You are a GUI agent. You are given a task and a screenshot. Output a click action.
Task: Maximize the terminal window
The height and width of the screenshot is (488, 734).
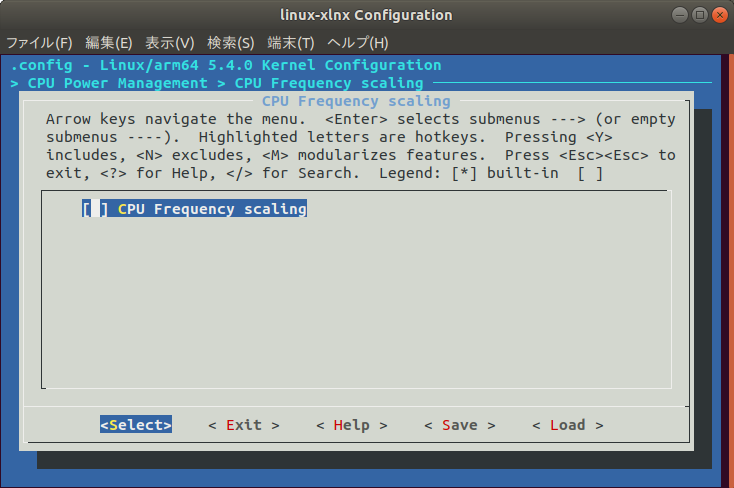[700, 15]
